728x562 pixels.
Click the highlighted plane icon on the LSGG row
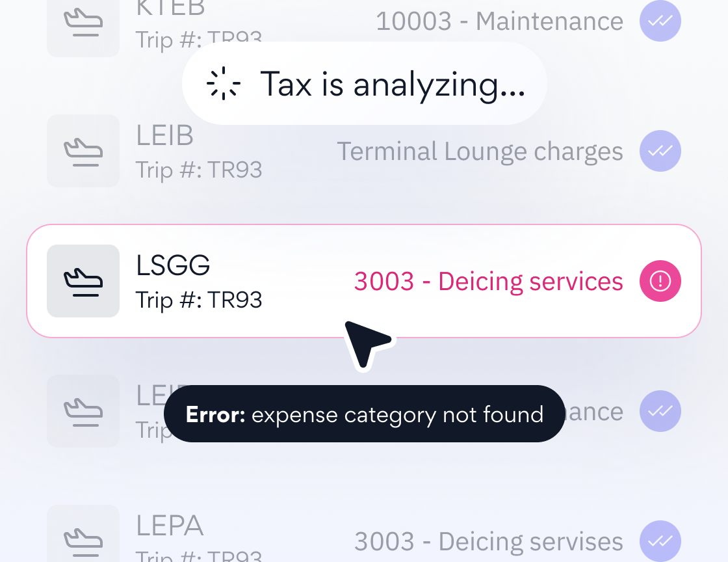83,281
